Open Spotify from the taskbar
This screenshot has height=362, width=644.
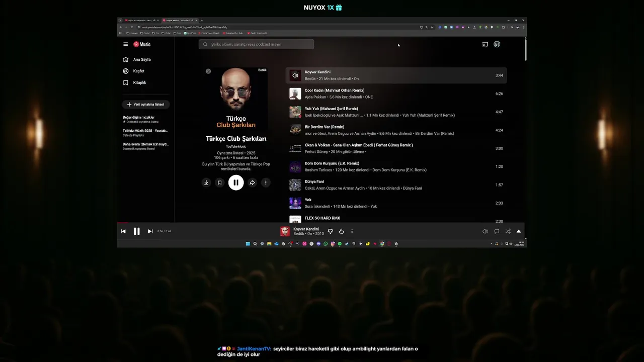pyautogui.click(x=340, y=244)
